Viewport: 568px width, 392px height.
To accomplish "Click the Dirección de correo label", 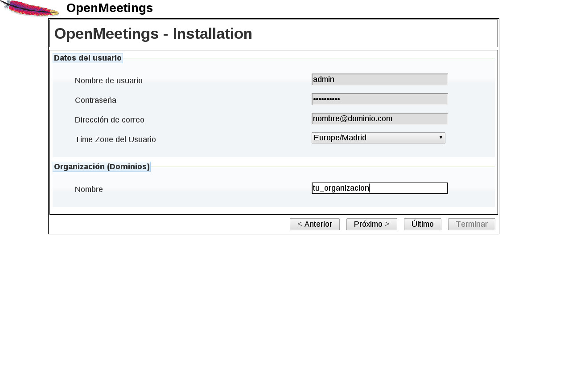I will click(110, 120).
